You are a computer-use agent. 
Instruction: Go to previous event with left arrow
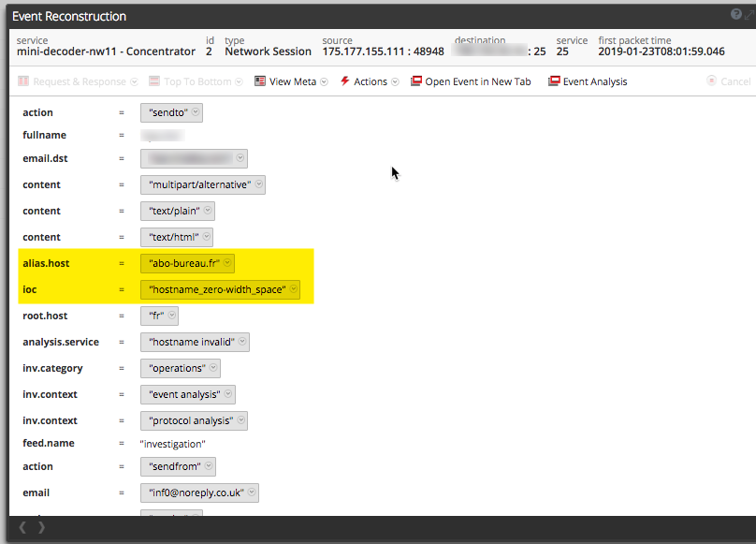click(x=22, y=528)
